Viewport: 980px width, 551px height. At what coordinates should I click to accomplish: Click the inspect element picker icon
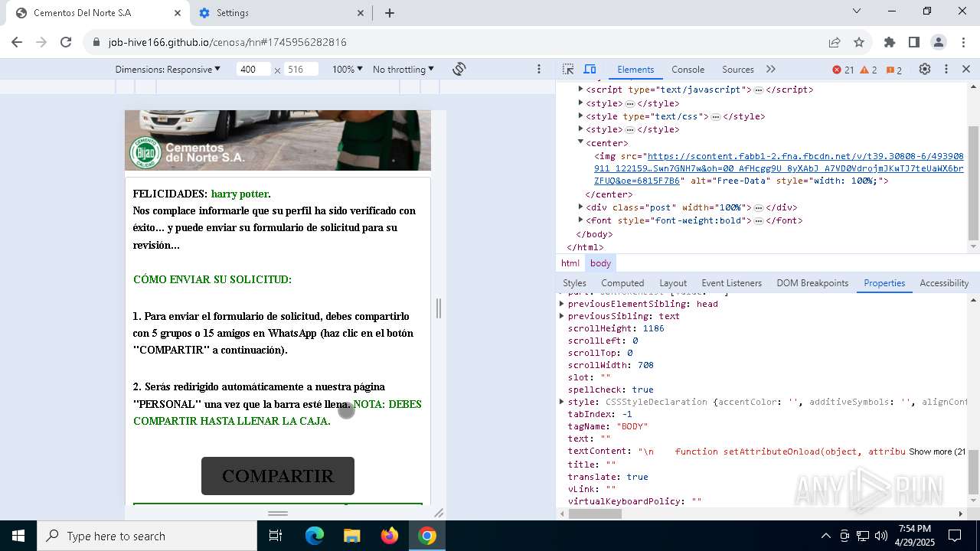568,69
